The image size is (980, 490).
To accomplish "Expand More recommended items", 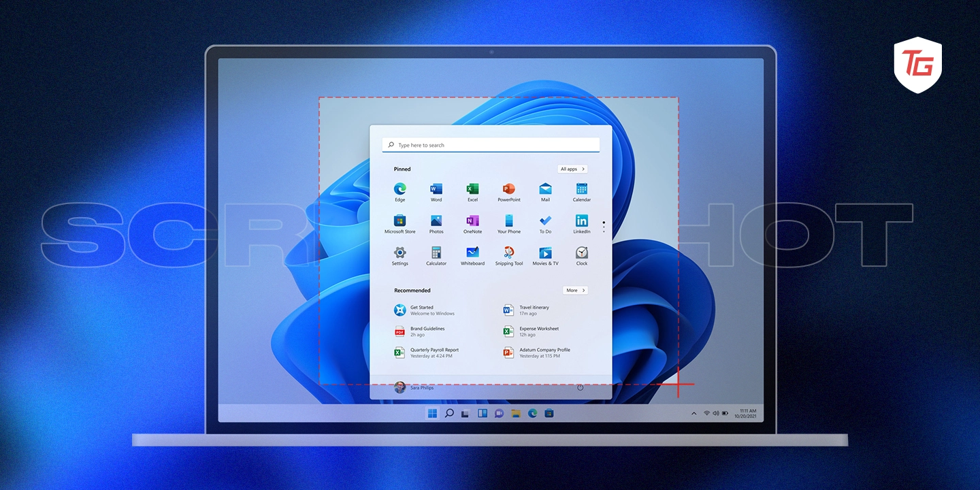I will coord(575,290).
